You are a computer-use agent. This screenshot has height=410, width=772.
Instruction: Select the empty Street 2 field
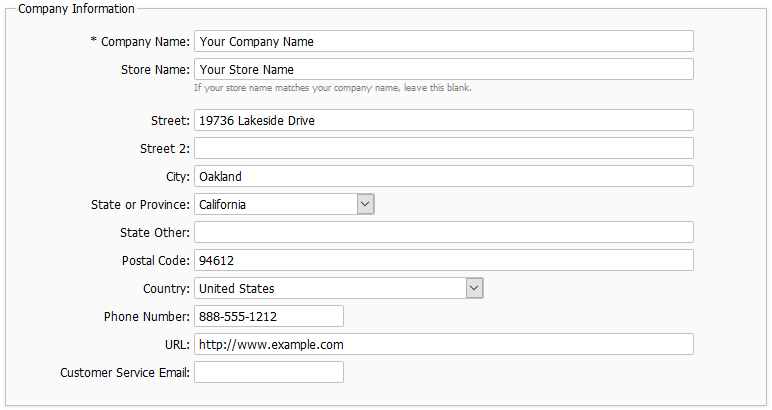click(x=443, y=148)
